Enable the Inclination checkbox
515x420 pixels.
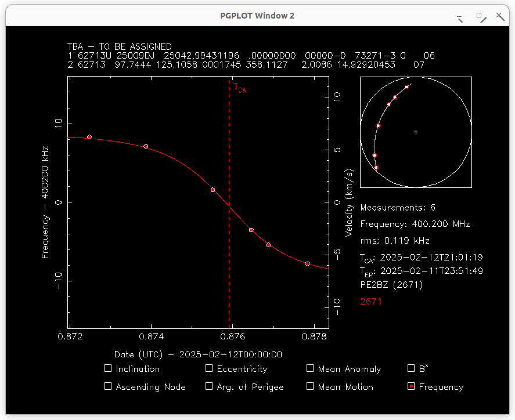pyautogui.click(x=108, y=368)
